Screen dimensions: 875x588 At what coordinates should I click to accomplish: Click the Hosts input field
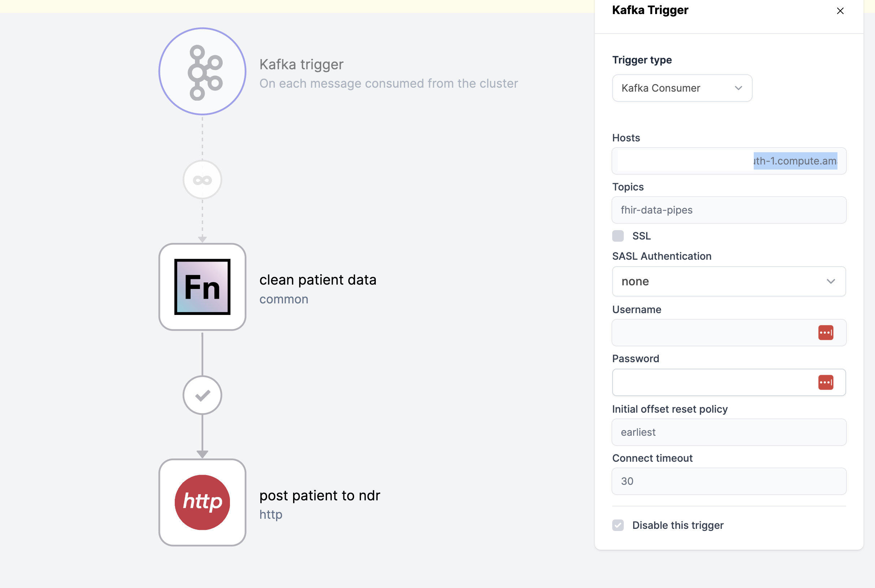point(728,161)
